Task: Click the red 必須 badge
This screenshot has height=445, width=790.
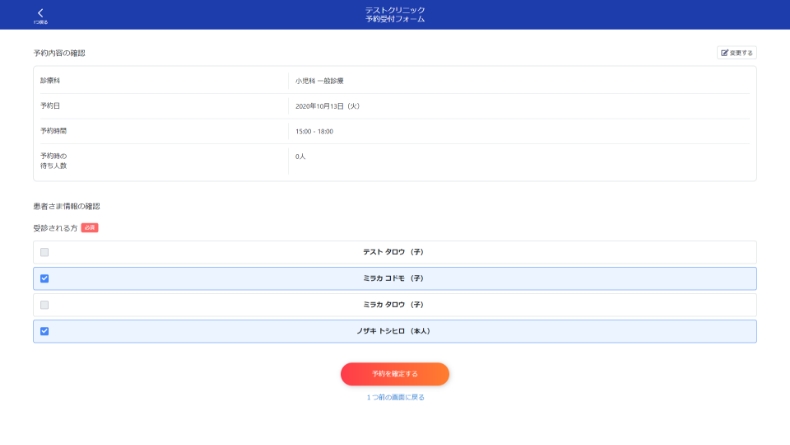Action: [89, 228]
